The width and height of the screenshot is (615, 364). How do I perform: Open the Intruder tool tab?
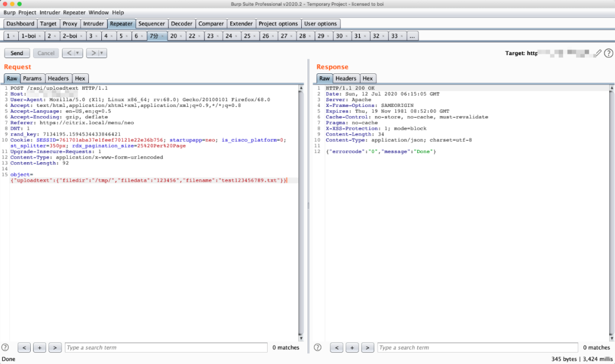pos(93,23)
